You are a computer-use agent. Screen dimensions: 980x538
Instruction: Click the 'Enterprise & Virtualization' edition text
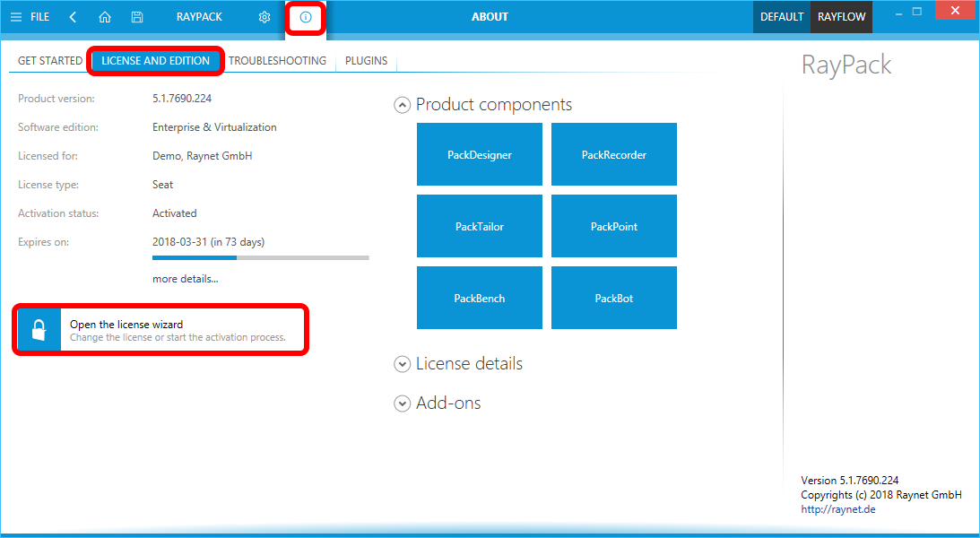pyautogui.click(x=214, y=126)
